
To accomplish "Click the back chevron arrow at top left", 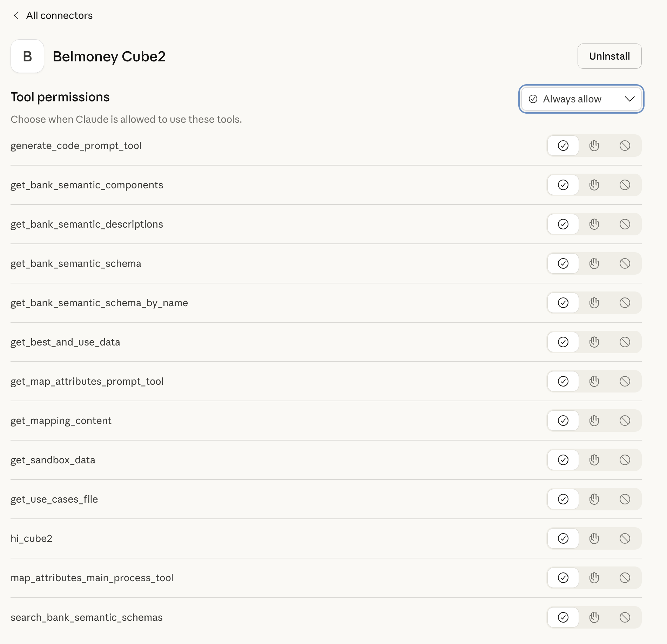I will [x=16, y=15].
